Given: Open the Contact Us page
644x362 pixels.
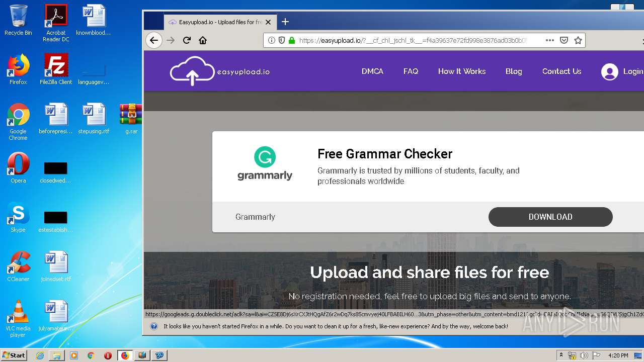Looking at the screenshot, I should 561,71.
